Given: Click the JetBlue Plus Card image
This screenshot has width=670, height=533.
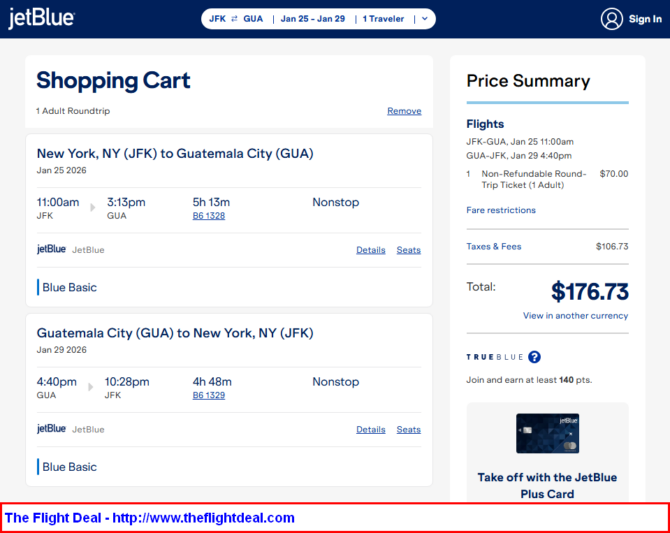Looking at the screenshot, I should 547,433.
